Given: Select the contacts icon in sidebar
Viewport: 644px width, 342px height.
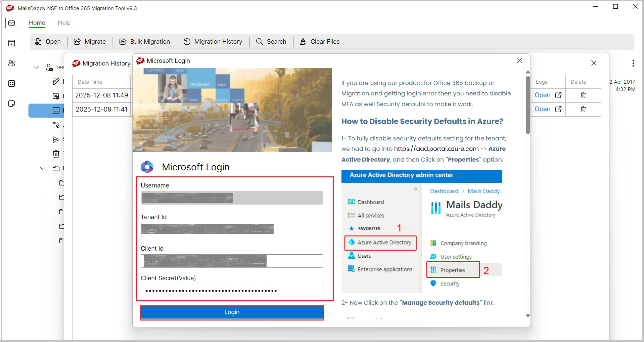Looking at the screenshot, I should (12, 63).
